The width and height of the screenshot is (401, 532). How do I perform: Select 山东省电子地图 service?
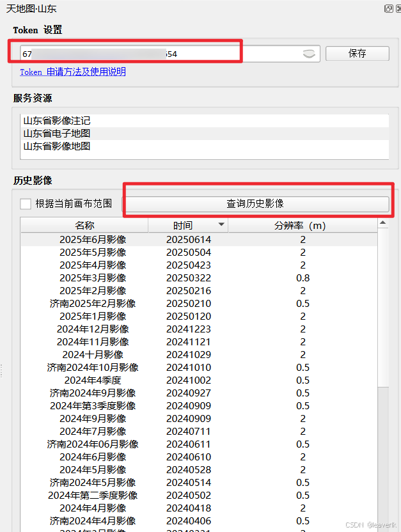[205, 134]
